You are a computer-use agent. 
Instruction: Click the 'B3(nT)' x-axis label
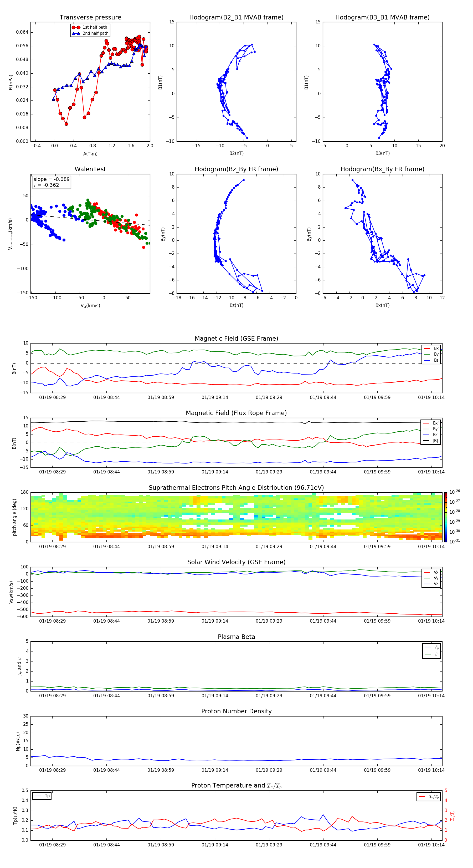click(x=382, y=153)
